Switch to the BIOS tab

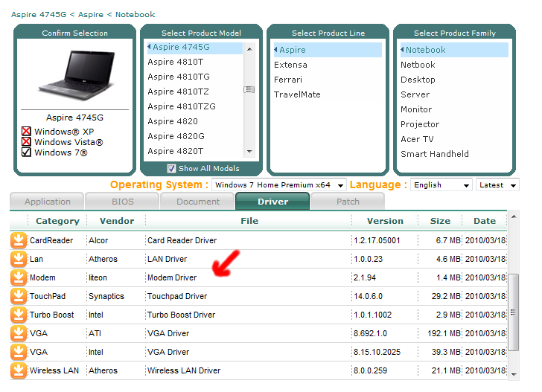click(x=122, y=202)
